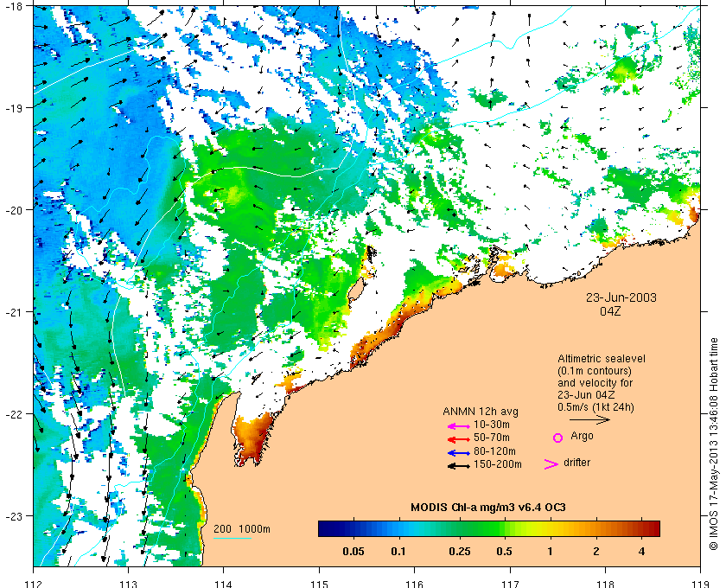Click the '10-30m' depth label
The image size is (726, 588).
(492, 425)
